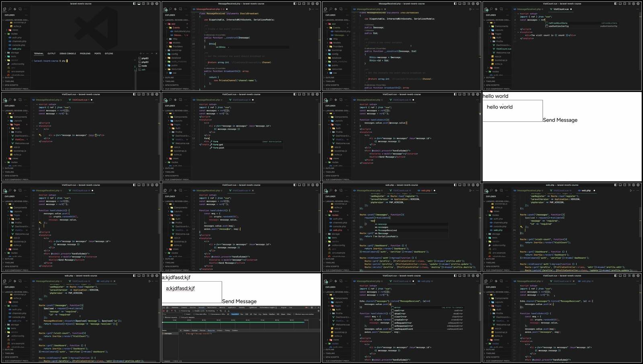Viewport: 643px width, 364px height.
Task: Open the No throttling dropdown in DevTools
Action: [x=211, y=311]
